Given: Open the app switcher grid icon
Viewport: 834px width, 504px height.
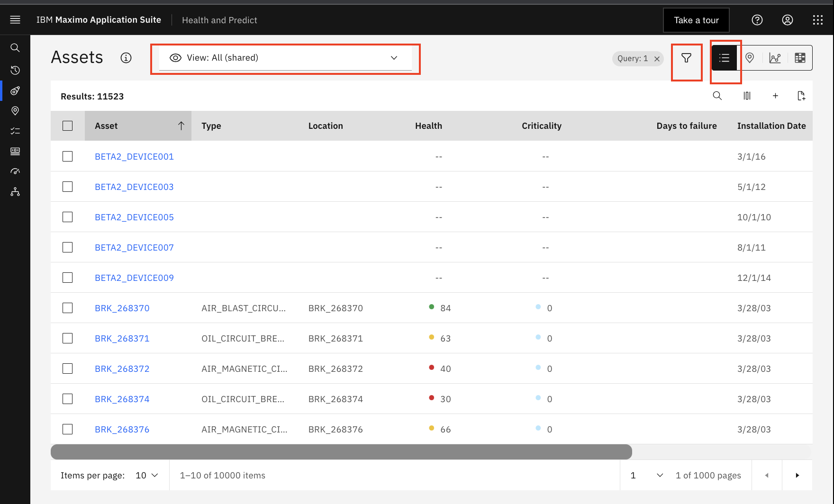Looking at the screenshot, I should (x=818, y=20).
